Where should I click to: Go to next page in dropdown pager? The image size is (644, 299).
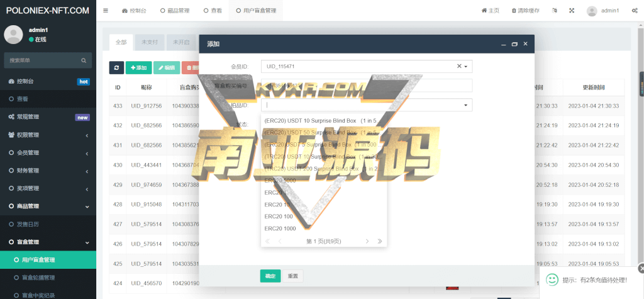click(x=367, y=242)
